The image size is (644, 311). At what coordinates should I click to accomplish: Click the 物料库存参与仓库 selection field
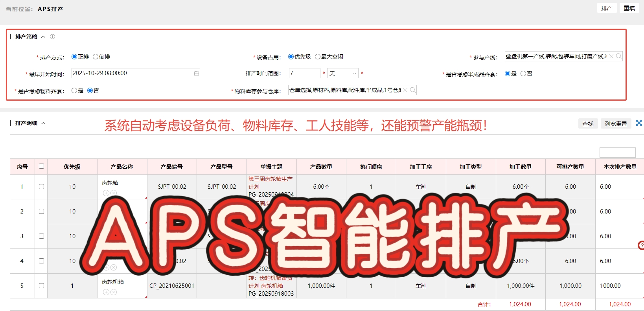352,90
